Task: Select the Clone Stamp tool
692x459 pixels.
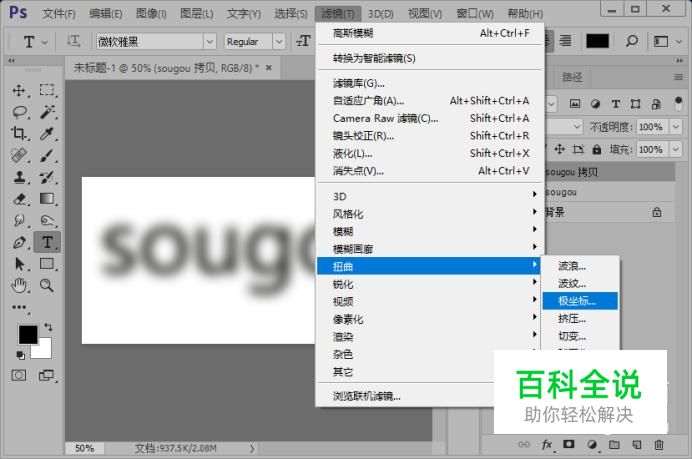Action: point(19,177)
